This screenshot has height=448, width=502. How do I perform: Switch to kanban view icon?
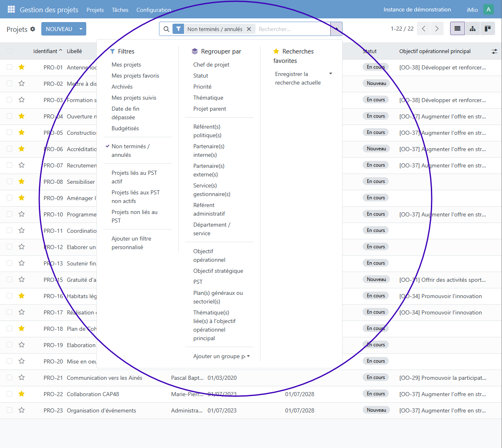pyautogui.click(x=487, y=29)
